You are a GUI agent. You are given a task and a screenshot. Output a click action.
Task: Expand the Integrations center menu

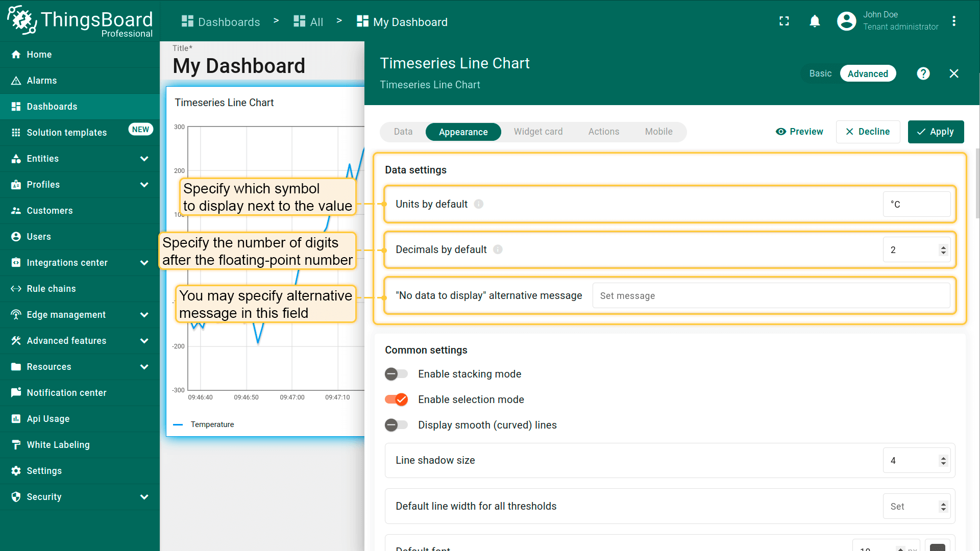(x=144, y=263)
